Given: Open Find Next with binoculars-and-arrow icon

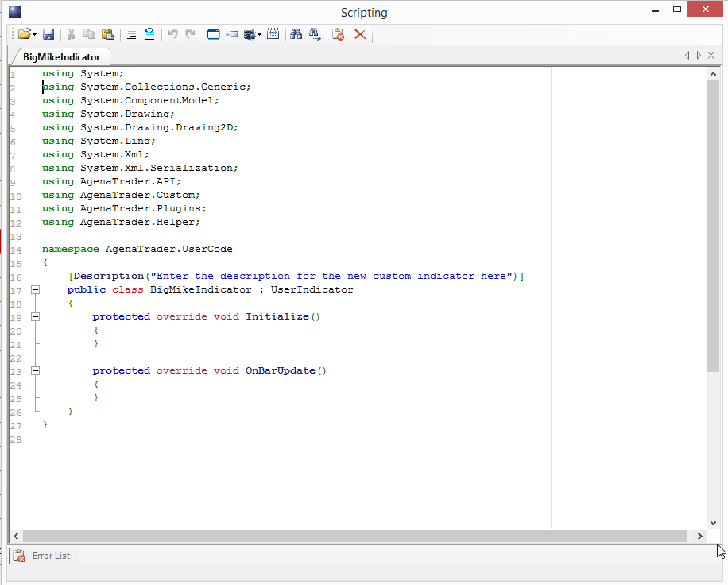Looking at the screenshot, I should pyautogui.click(x=315, y=34).
